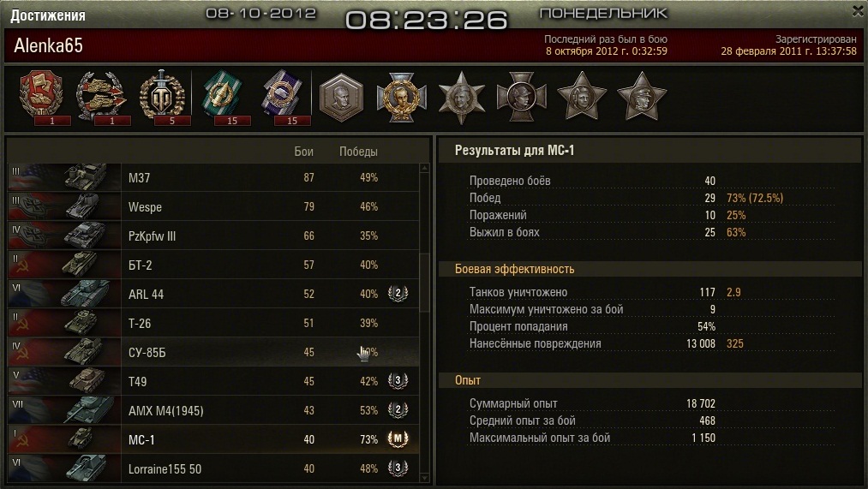Screen dimensions: 868x489
Task: Click the golden cross portrait medal
Action: click(401, 98)
